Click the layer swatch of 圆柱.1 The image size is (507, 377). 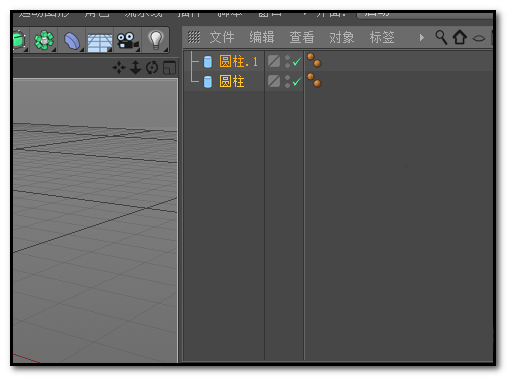click(274, 61)
